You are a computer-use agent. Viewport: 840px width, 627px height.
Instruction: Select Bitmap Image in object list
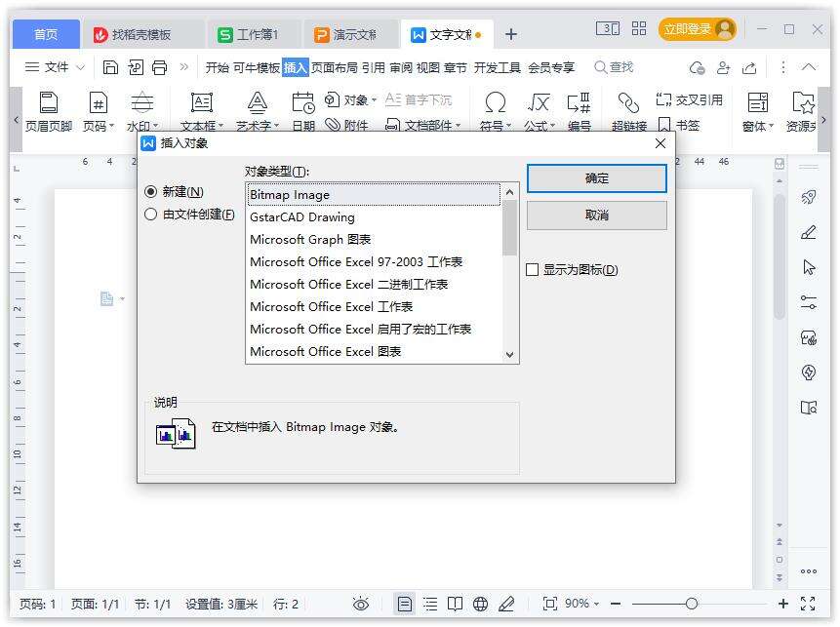point(374,194)
